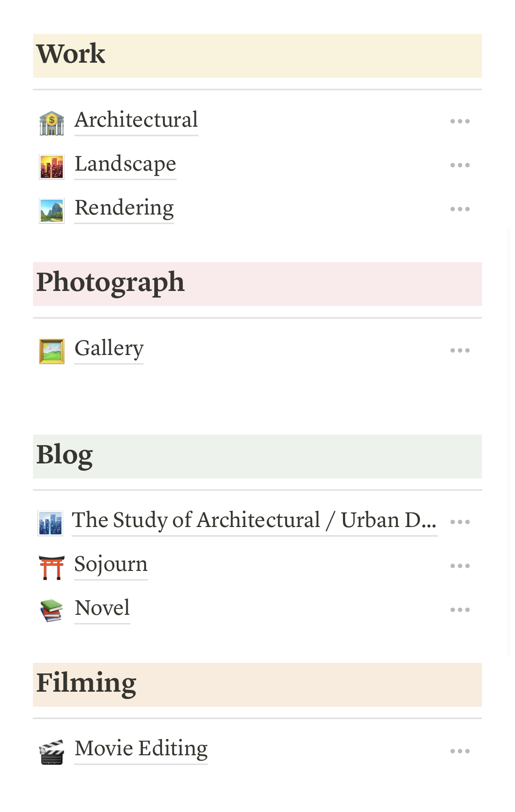Click the Work section heading
The height and width of the screenshot is (812, 515).
(x=71, y=54)
